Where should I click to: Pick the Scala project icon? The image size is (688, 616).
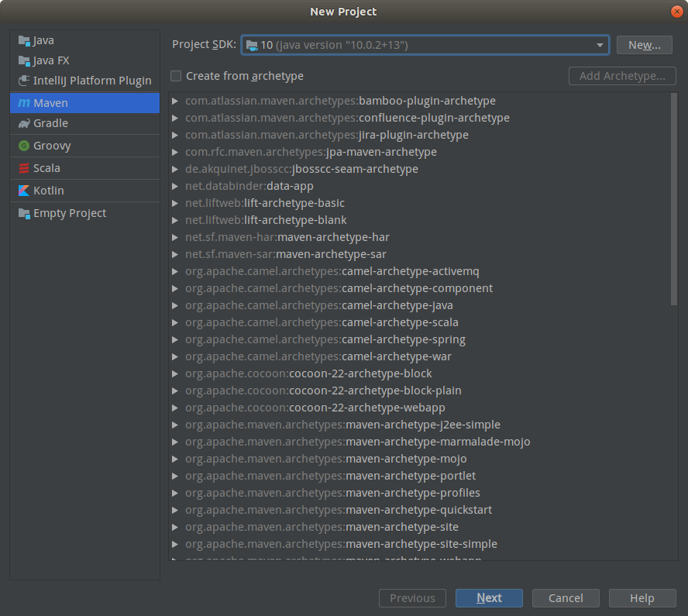pyautogui.click(x=24, y=168)
